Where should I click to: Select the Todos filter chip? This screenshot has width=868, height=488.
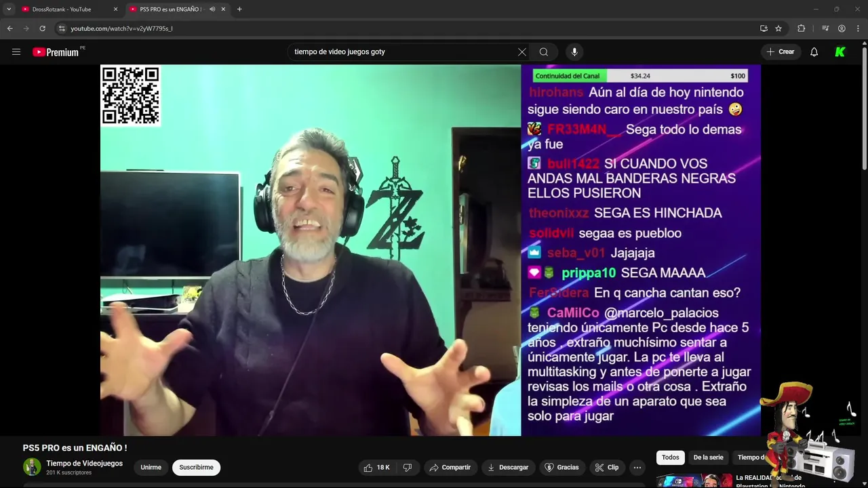[x=670, y=457]
